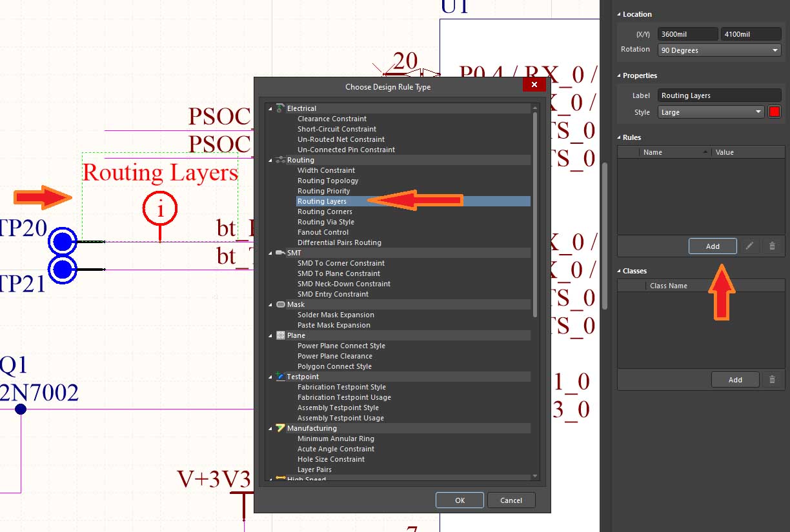Image resolution: width=790 pixels, height=532 pixels.
Task: Click the Routing category icon
Action: tap(280, 160)
